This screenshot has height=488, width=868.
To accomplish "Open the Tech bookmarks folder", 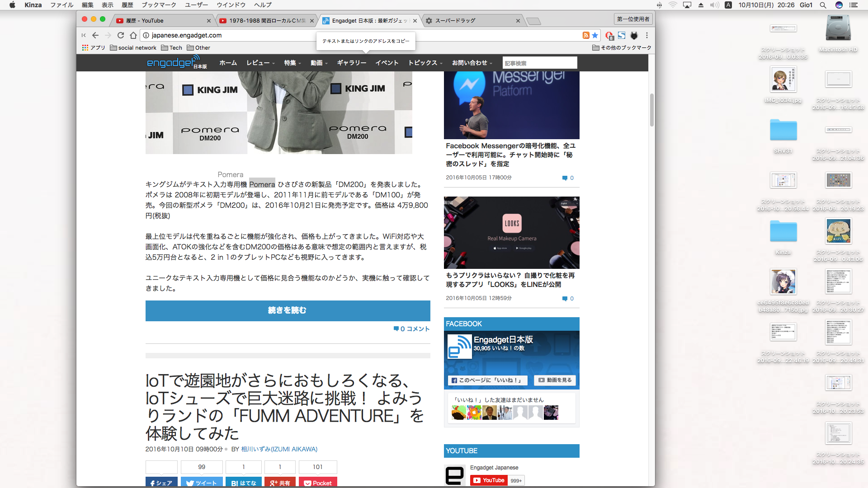I will click(172, 47).
